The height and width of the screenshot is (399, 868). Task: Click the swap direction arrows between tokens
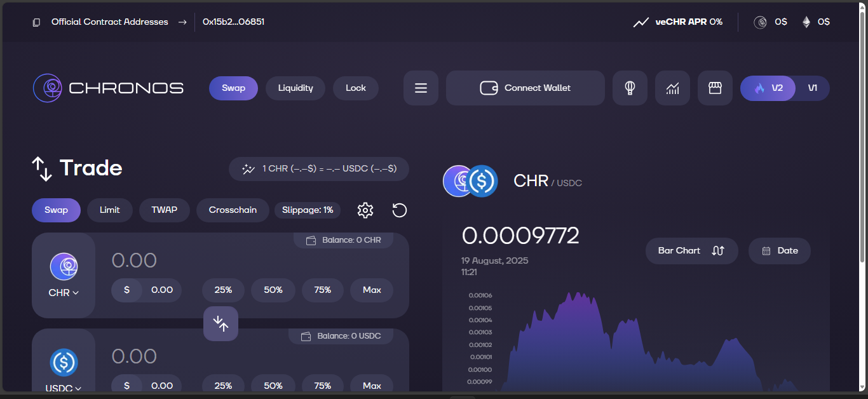pyautogui.click(x=220, y=323)
